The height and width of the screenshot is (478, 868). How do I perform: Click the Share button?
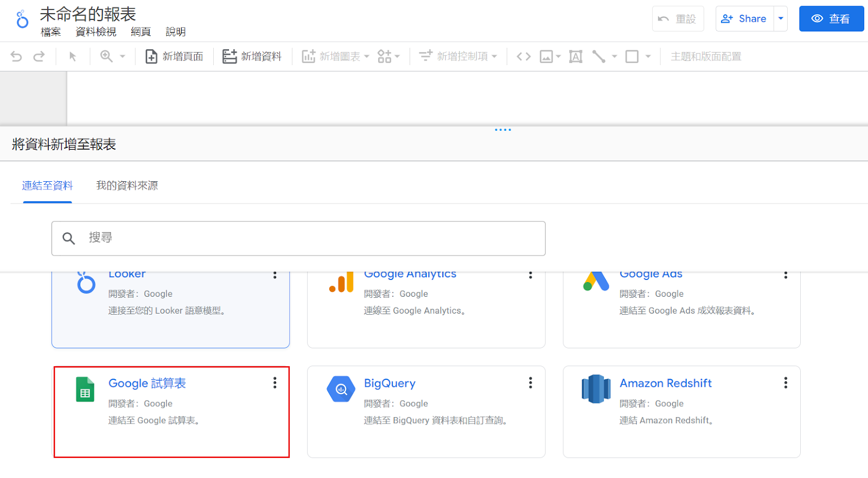pyautogui.click(x=744, y=19)
